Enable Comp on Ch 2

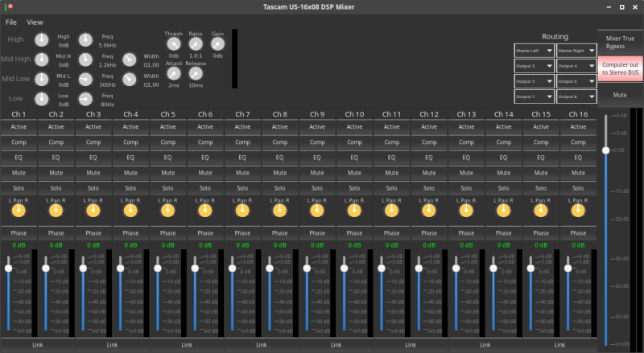[56, 142]
